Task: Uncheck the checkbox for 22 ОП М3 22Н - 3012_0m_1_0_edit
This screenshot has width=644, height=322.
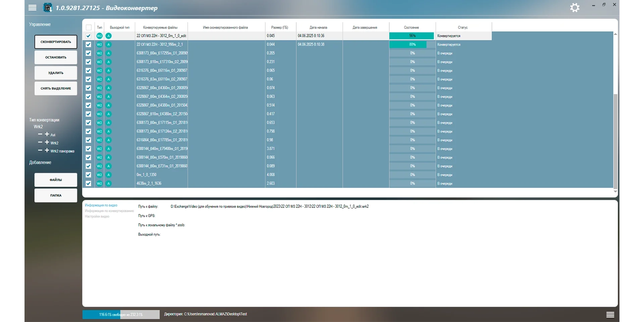Action: pos(89,36)
